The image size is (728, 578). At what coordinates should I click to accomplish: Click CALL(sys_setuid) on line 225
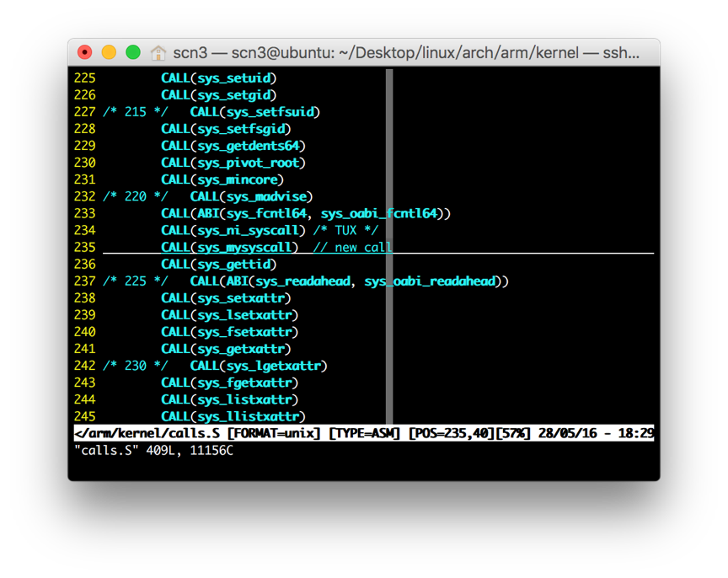tap(219, 78)
